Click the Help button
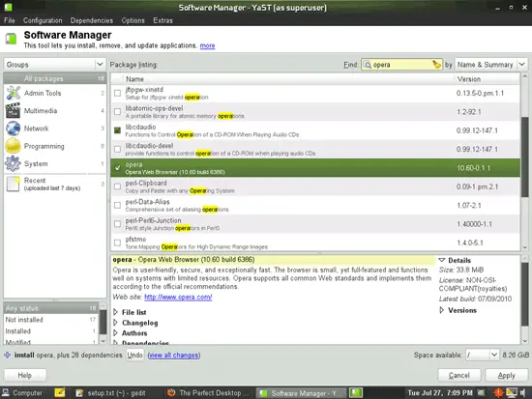The width and height of the screenshot is (532, 399). pyautogui.click(x=25, y=375)
